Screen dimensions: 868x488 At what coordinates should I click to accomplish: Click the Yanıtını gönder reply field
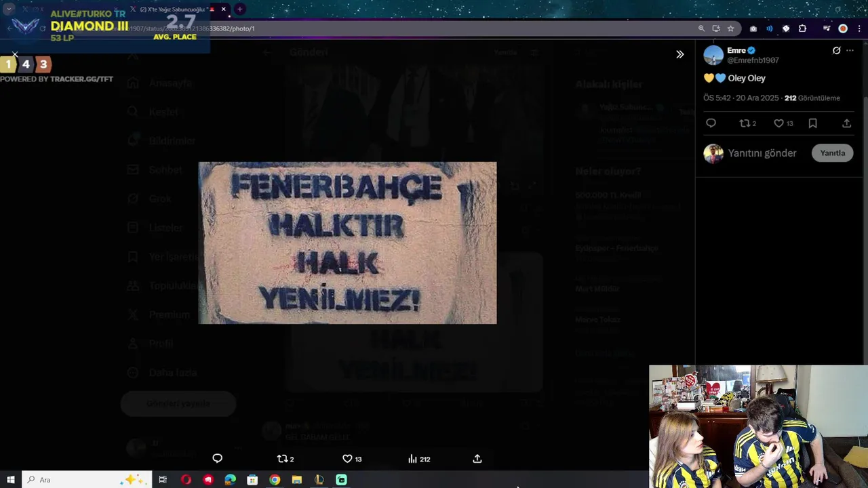coord(762,153)
